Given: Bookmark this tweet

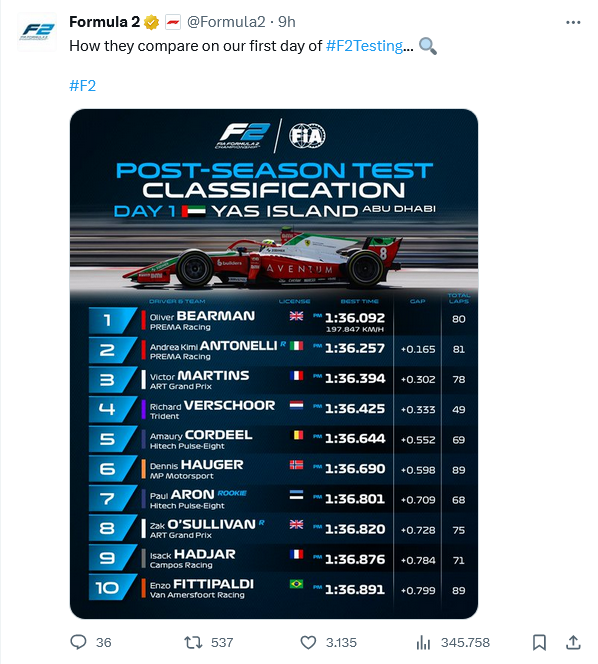Looking at the screenshot, I should point(539,642).
